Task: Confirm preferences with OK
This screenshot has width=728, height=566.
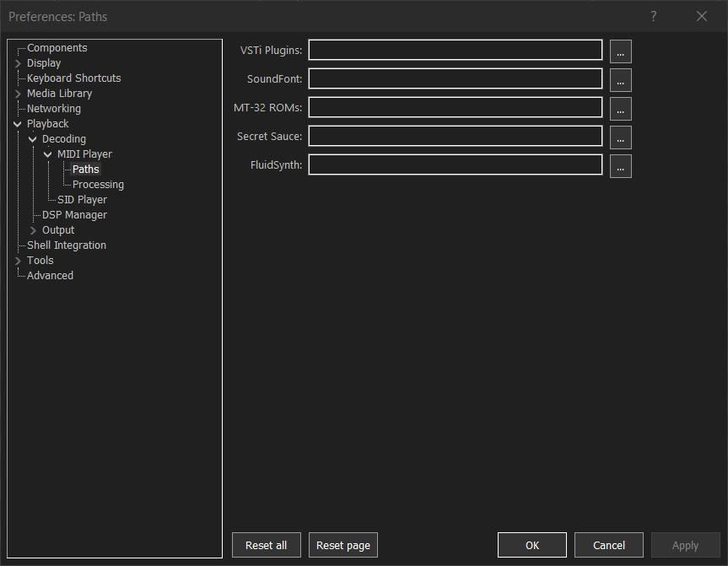Action: tap(532, 545)
